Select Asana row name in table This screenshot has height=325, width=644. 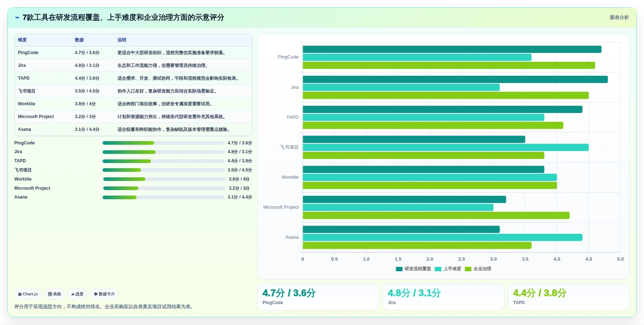coord(25,129)
